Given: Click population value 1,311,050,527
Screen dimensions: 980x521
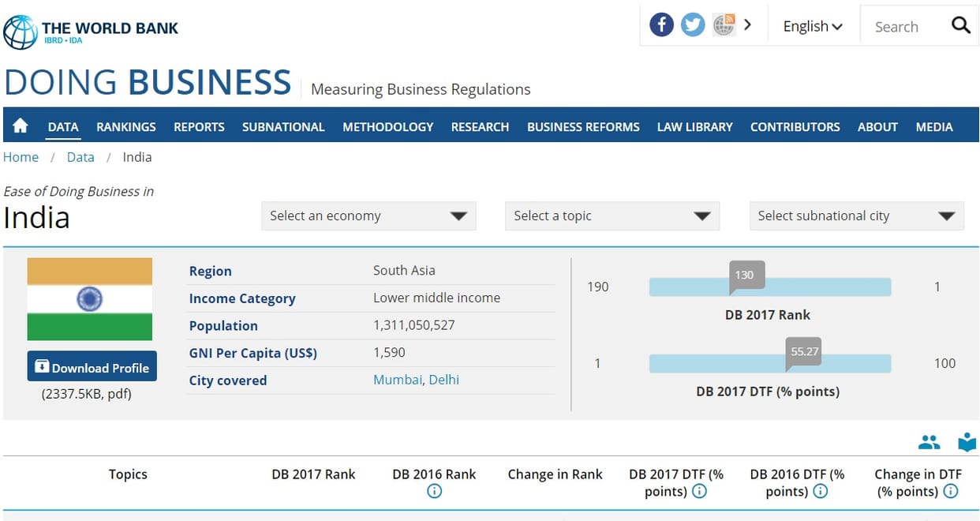Looking at the screenshot, I should point(414,324).
